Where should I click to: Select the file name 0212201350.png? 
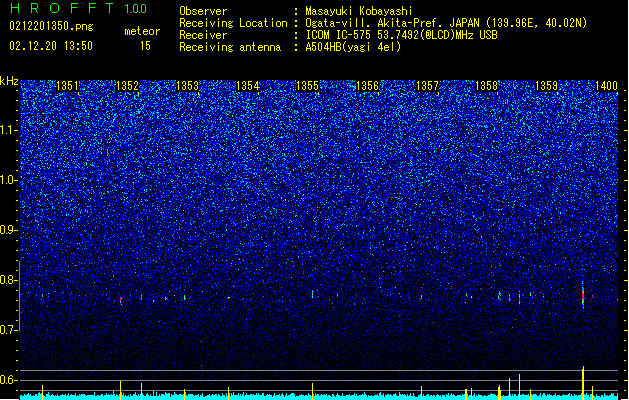click(x=51, y=26)
